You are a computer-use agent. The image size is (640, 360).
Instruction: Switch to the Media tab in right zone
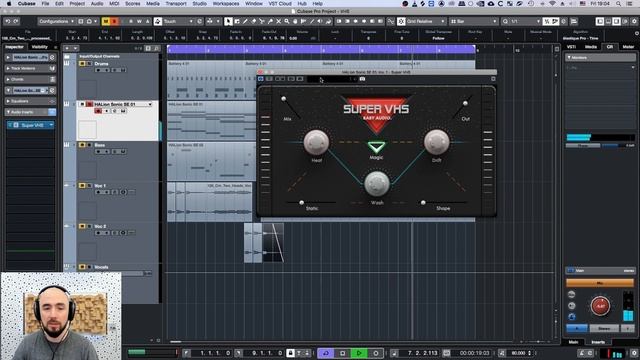(590, 47)
